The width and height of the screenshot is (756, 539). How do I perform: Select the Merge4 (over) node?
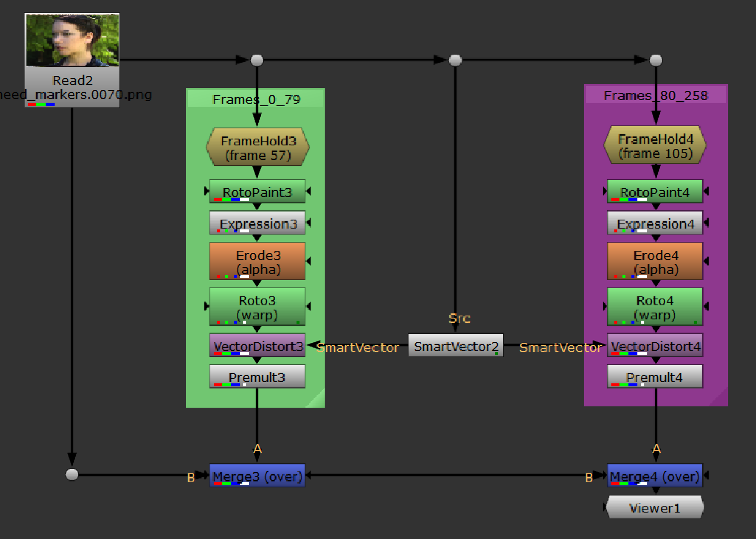point(655,475)
